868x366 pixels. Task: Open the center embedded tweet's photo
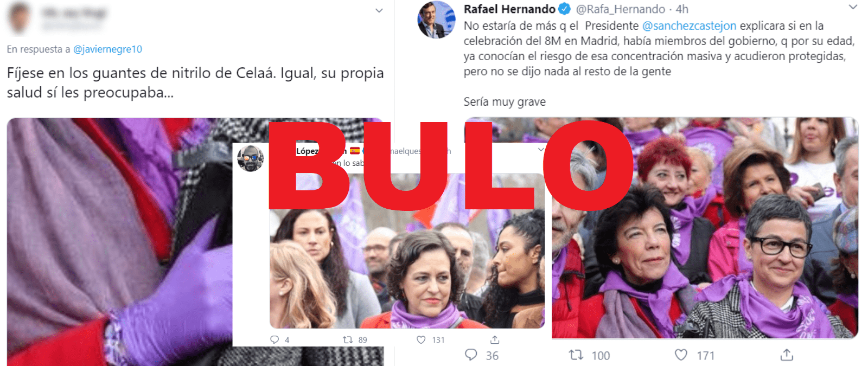[407, 251]
